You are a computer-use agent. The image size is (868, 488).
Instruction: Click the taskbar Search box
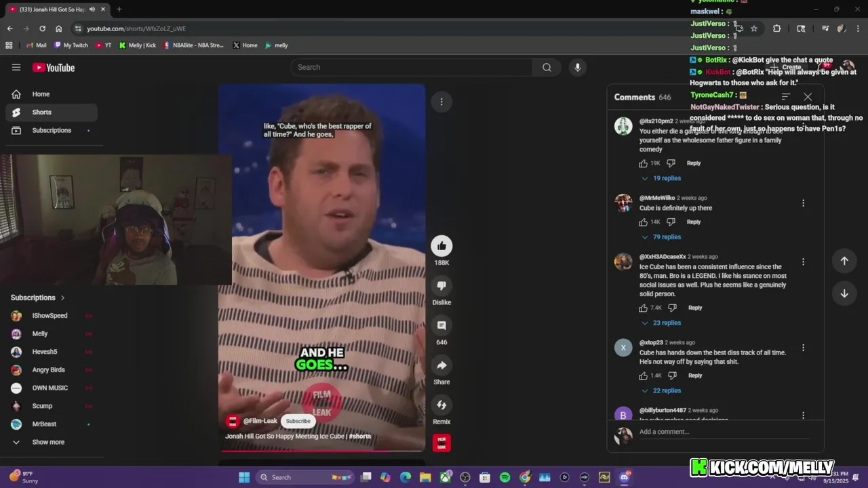(305, 477)
